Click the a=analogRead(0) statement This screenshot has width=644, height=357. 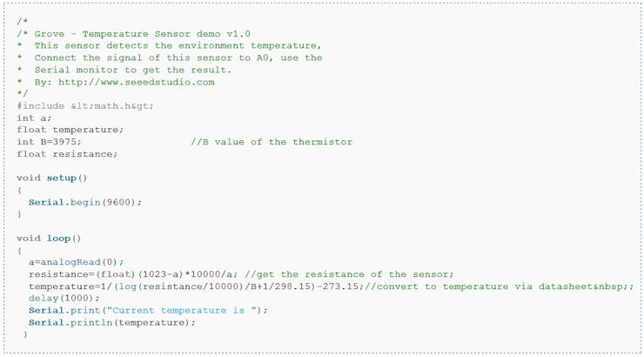coord(76,262)
